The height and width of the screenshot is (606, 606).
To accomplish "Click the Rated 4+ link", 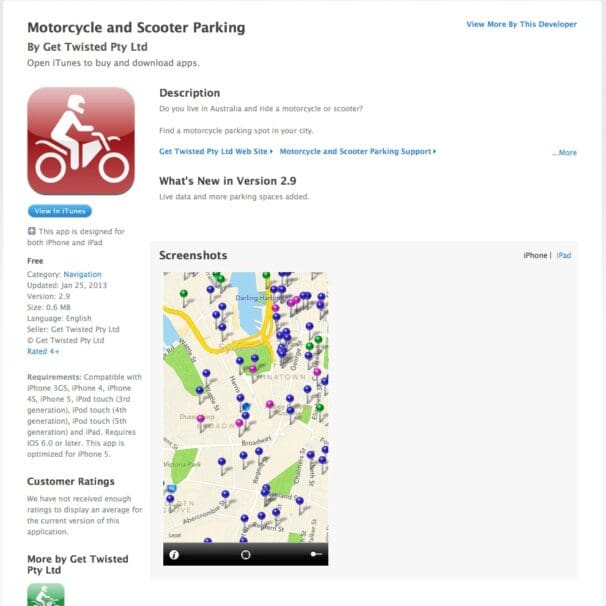I will click(x=43, y=351).
